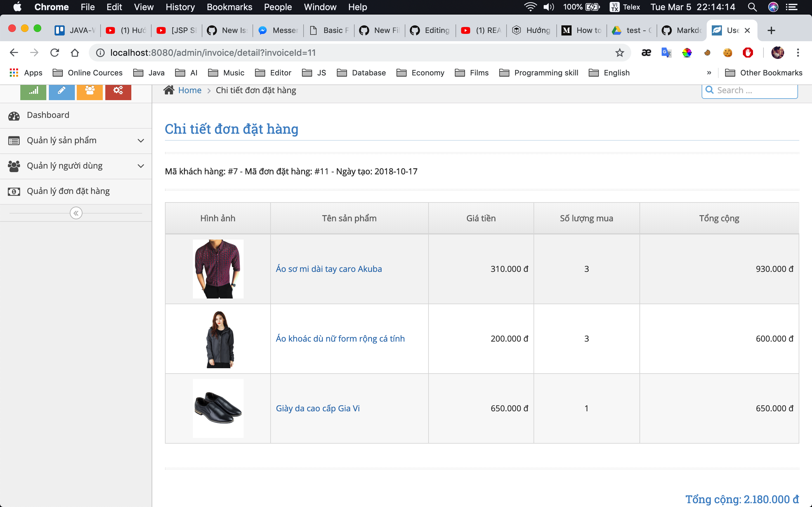Click the money icon beside Quản lý đơn đặt hàng
812x507 pixels.
tap(14, 191)
